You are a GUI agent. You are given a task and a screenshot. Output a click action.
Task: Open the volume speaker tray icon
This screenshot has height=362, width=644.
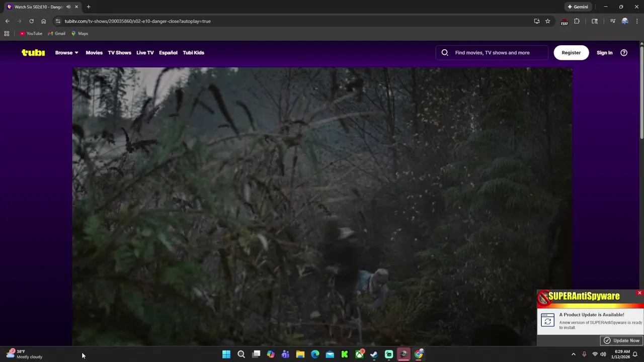pyautogui.click(x=603, y=354)
